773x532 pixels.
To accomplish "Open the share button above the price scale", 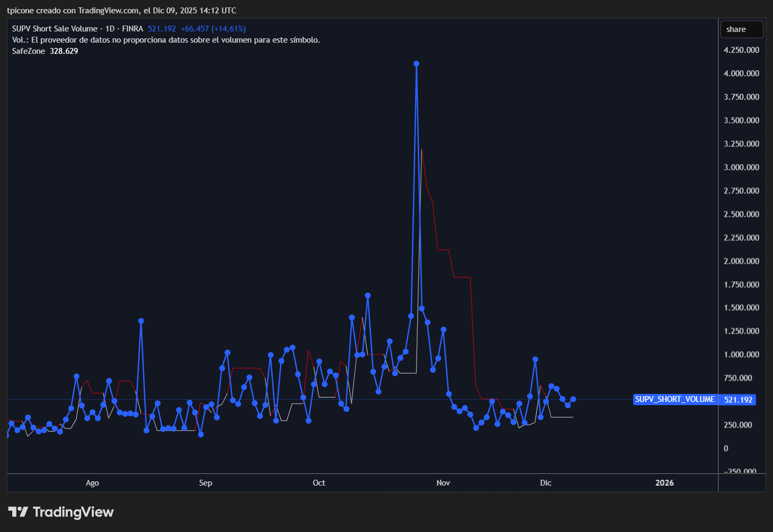I will pyautogui.click(x=742, y=29).
